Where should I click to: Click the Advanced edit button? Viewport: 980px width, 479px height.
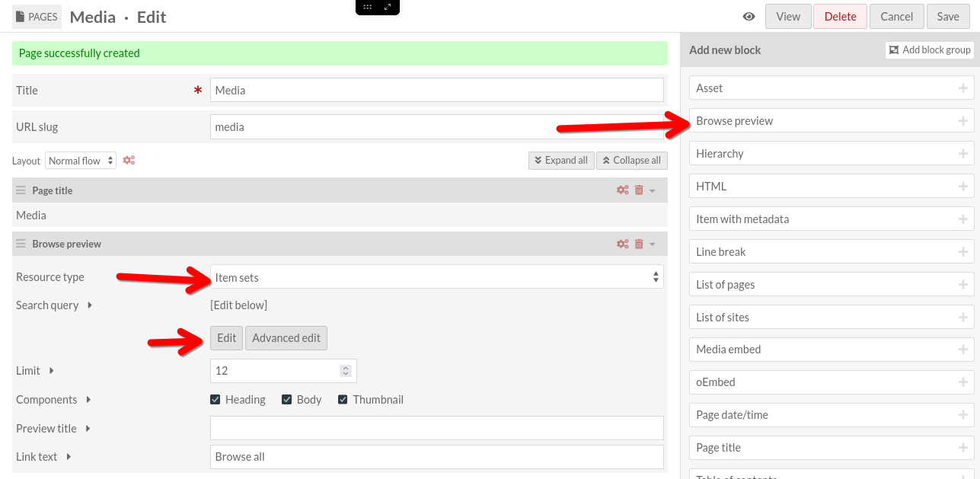point(286,338)
